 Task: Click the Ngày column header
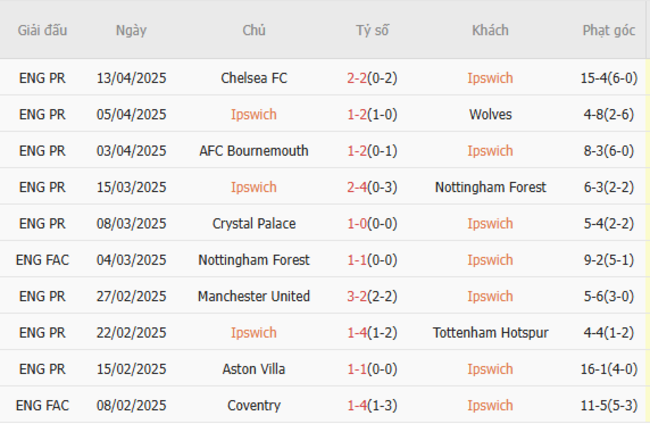click(x=131, y=30)
